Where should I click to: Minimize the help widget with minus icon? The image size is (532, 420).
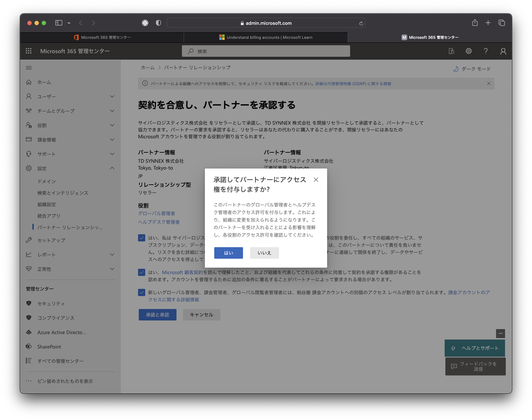(500, 333)
